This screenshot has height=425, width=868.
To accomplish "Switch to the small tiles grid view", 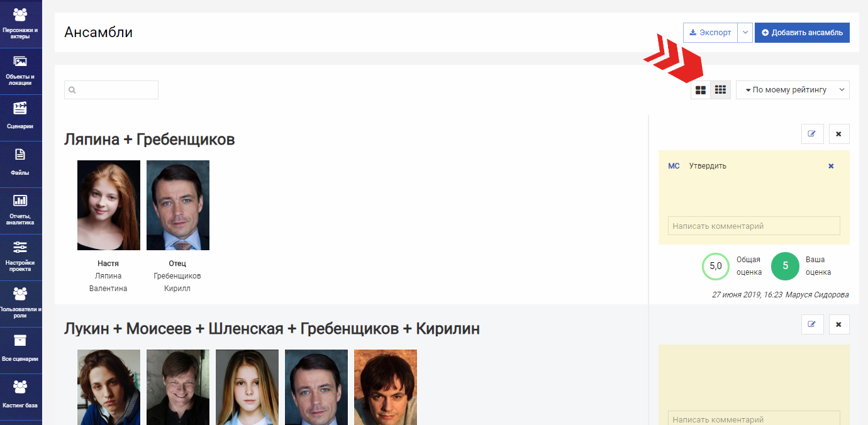I will (x=721, y=90).
